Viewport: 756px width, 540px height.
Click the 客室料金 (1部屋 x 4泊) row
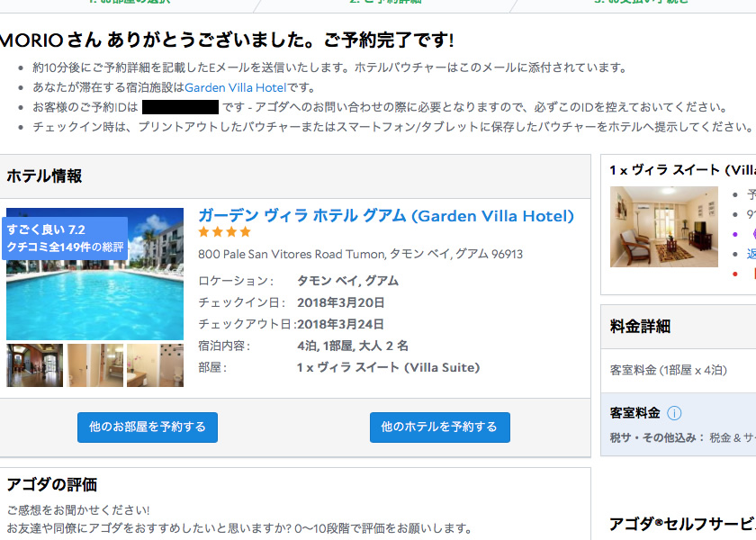679,370
